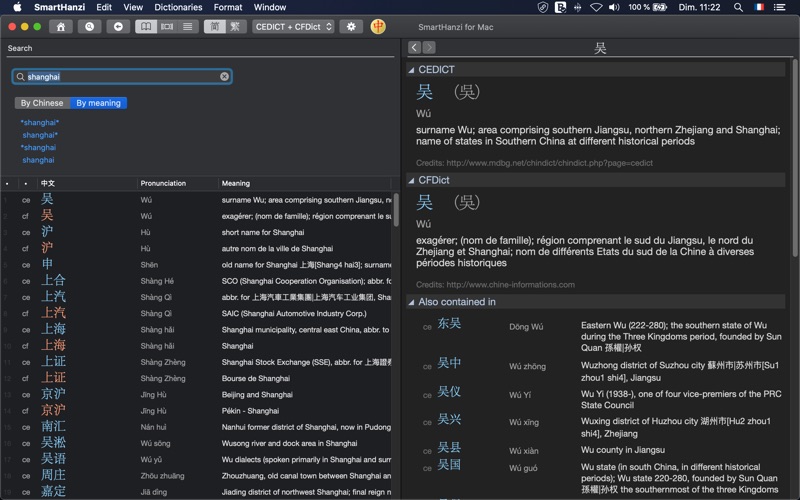Choose the *shanghai* search suggestion

tap(41, 122)
